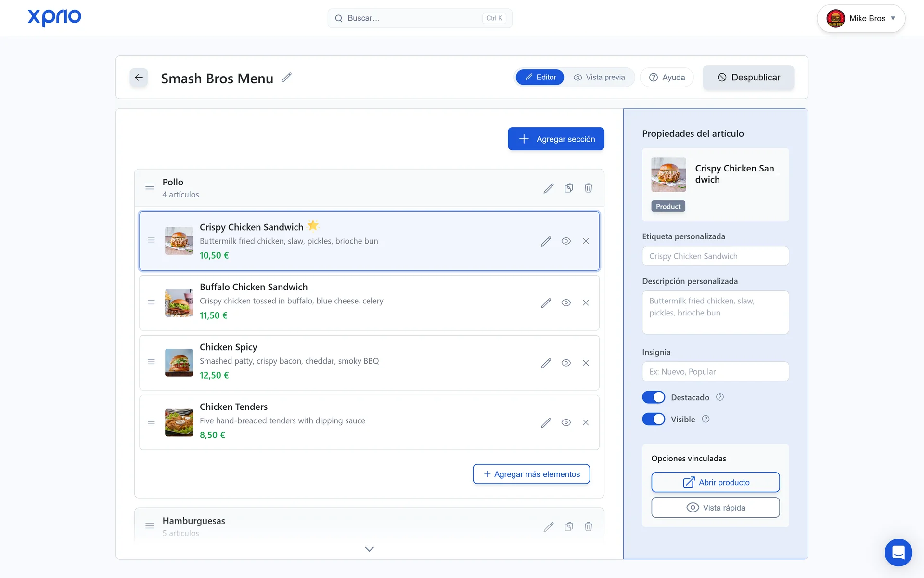Click Agregar sección

(556, 139)
